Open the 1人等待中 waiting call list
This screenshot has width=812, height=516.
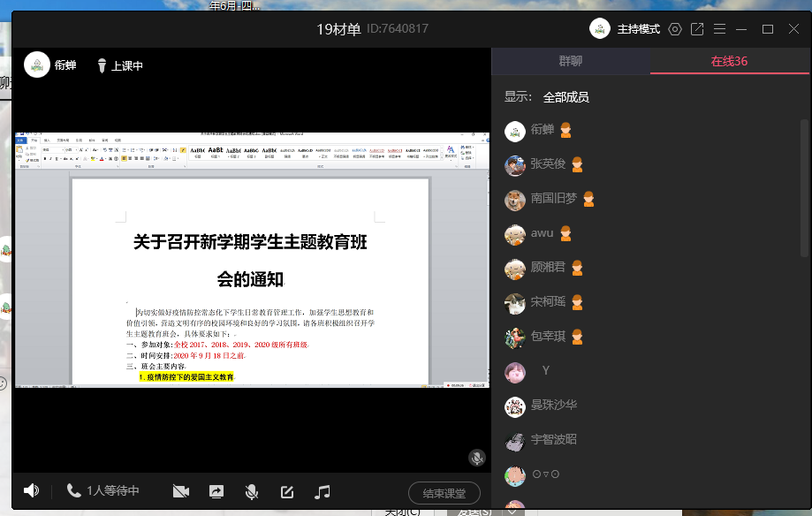click(x=103, y=491)
